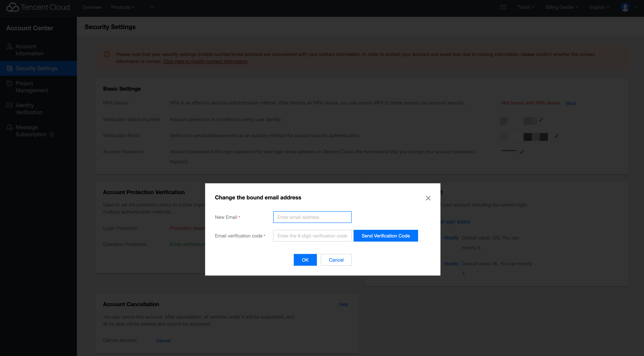The width and height of the screenshot is (644, 356).
Task: Click the Verification Email label
Action: click(x=121, y=135)
